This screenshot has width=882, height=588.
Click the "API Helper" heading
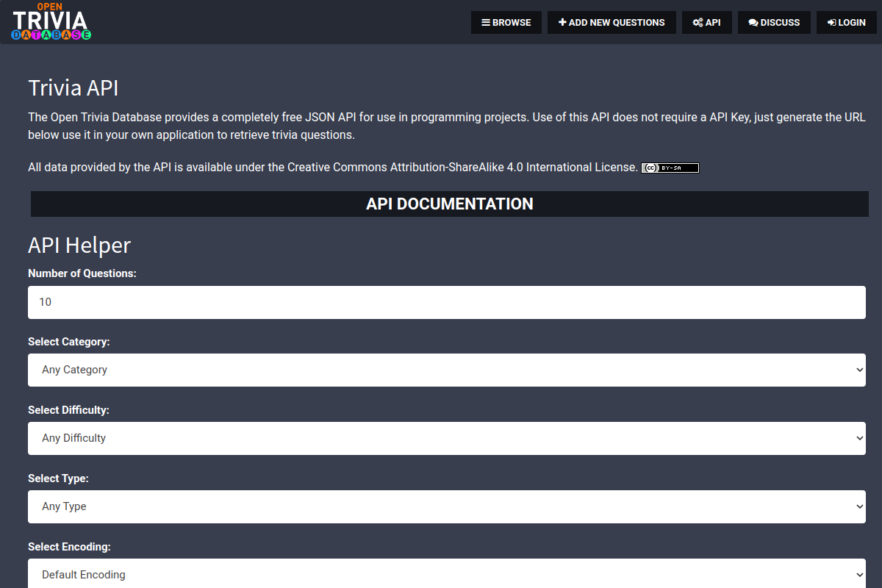coord(79,245)
